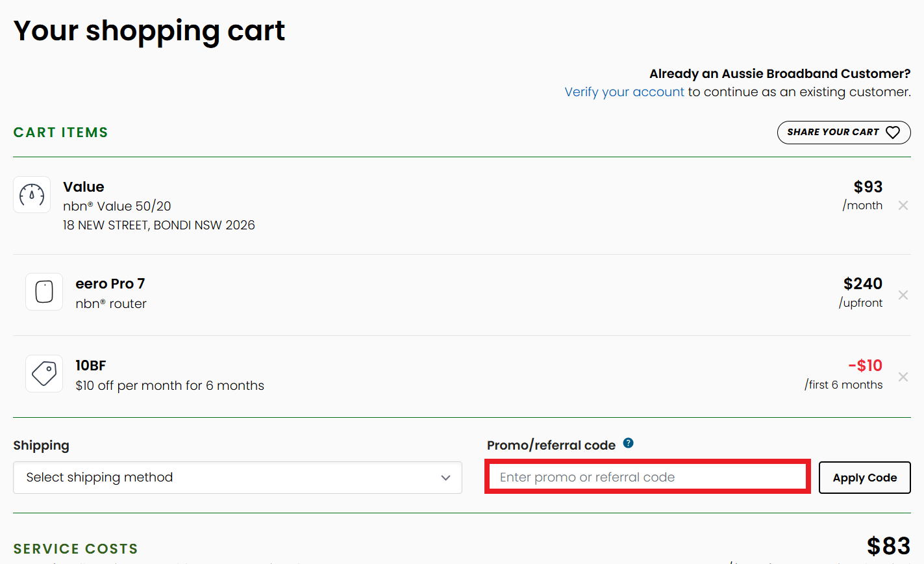The width and height of the screenshot is (924, 564).
Task: Click the price tag icon beside 10BF
Action: tap(44, 374)
